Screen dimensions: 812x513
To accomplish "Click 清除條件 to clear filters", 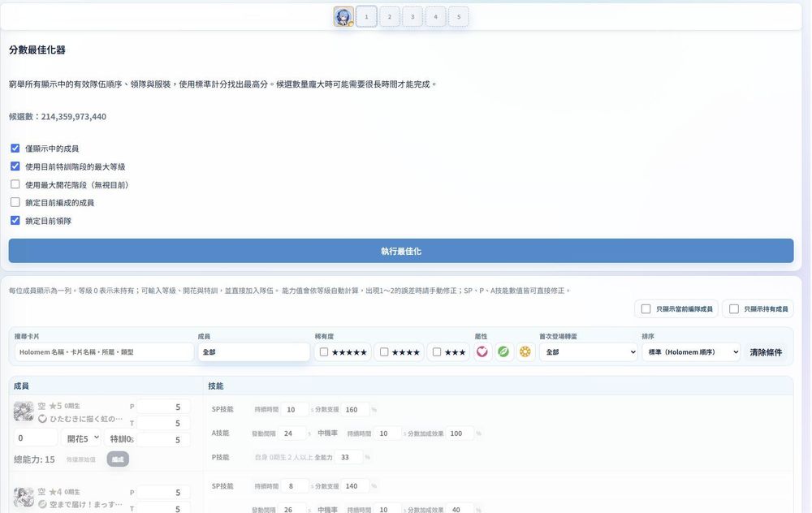I will pyautogui.click(x=766, y=352).
